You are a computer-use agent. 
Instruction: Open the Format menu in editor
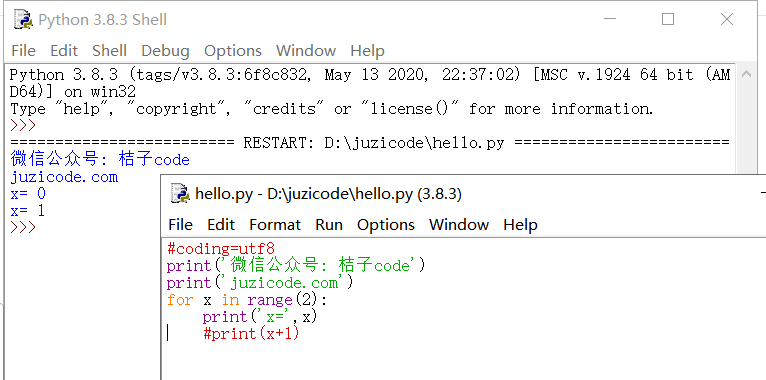275,225
